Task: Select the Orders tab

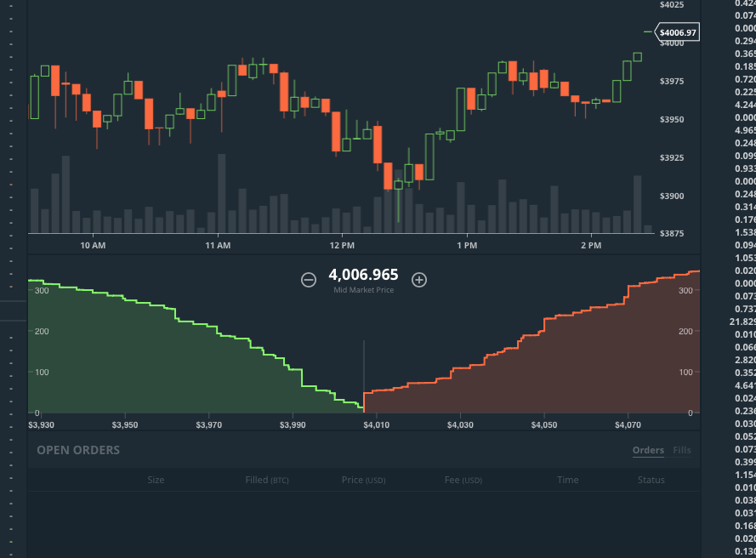Action: click(648, 450)
